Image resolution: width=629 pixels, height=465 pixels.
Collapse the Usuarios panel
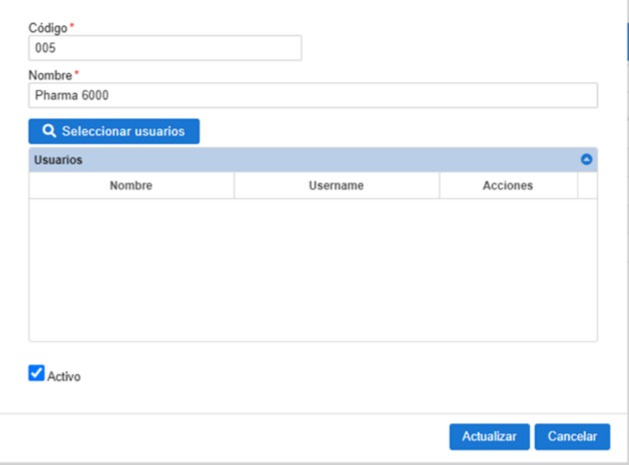tap(587, 159)
